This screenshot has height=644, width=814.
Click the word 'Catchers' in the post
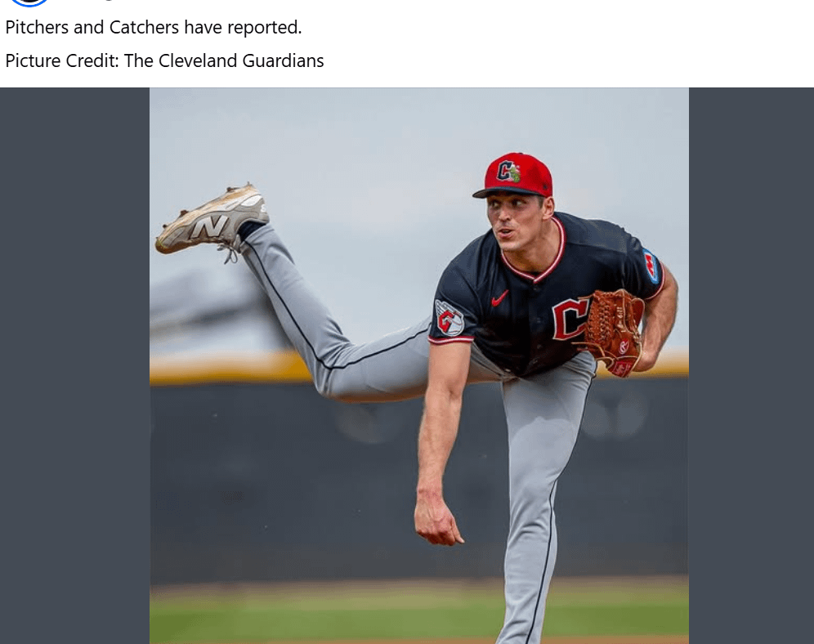145,28
